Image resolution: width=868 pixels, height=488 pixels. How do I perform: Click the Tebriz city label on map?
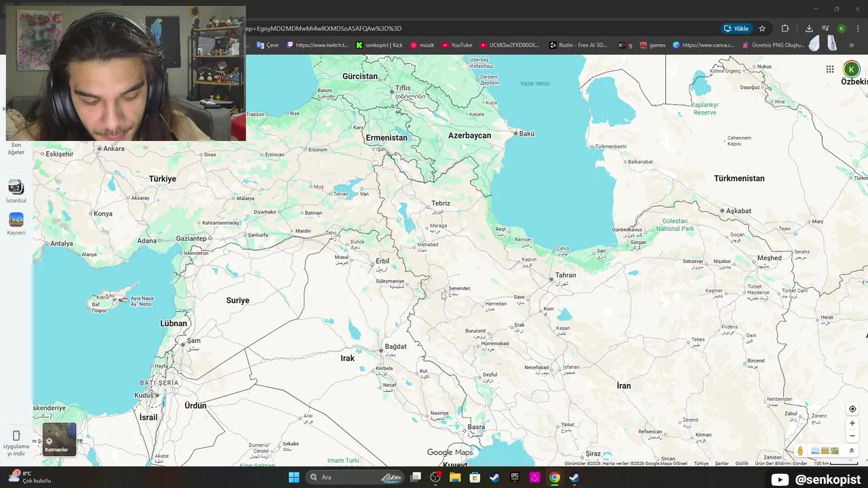pos(441,203)
